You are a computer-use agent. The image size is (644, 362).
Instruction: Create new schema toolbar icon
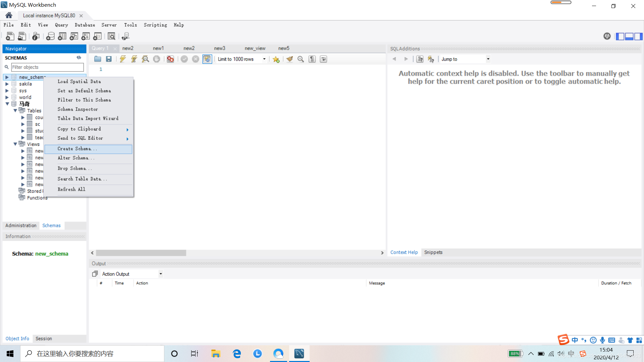(50, 36)
